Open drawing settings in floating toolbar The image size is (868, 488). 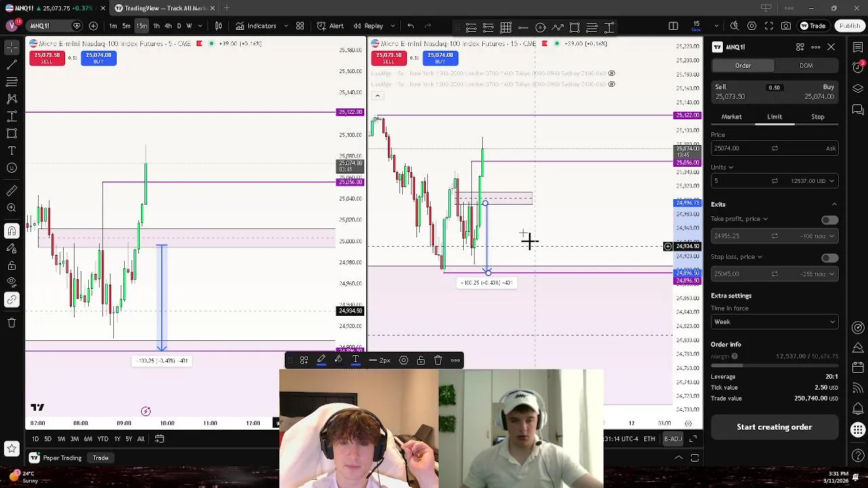[x=403, y=360]
